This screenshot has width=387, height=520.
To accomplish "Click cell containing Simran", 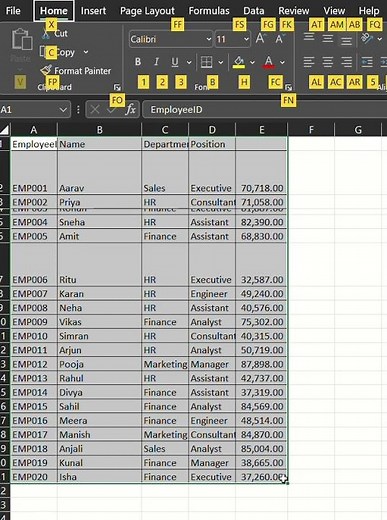I will tap(99, 336).
